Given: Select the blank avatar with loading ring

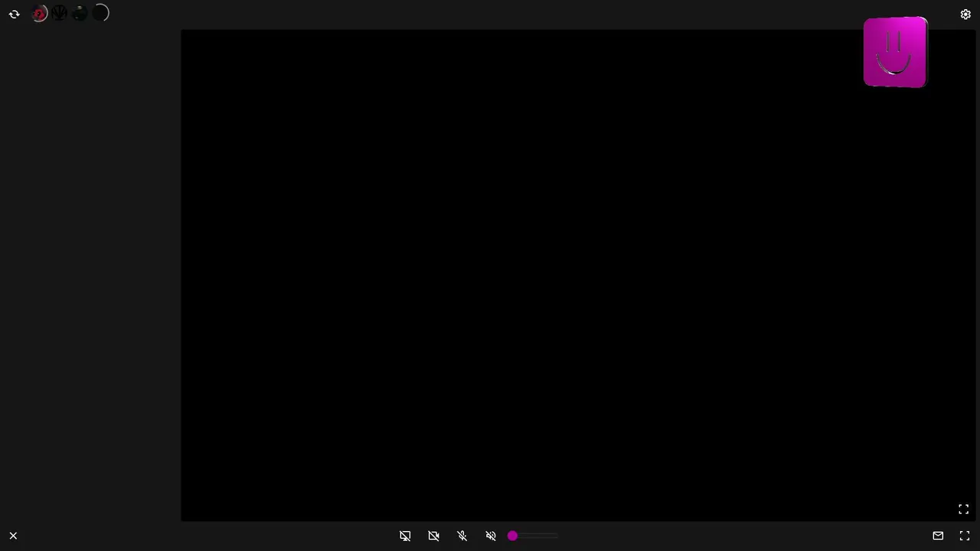Looking at the screenshot, I should click(100, 13).
